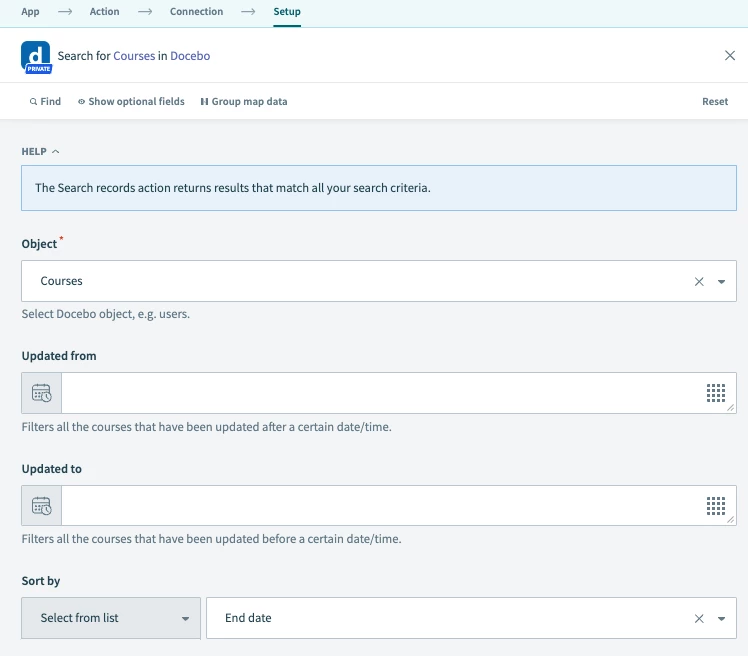
Task: Open the data pill grid for Updated from
Action: (715, 393)
